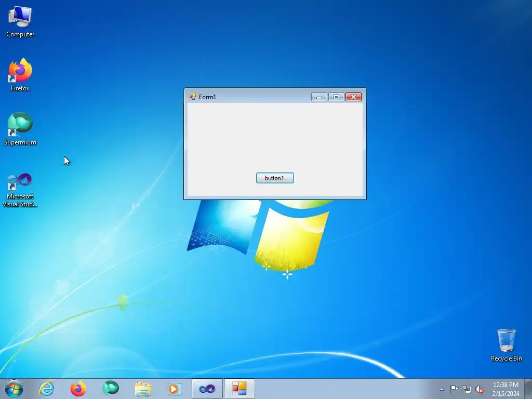Open the Action Center flag icon
The image size is (532, 399).
454,389
